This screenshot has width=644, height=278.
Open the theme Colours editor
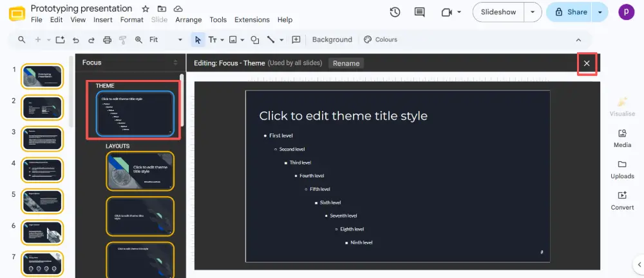tap(381, 39)
